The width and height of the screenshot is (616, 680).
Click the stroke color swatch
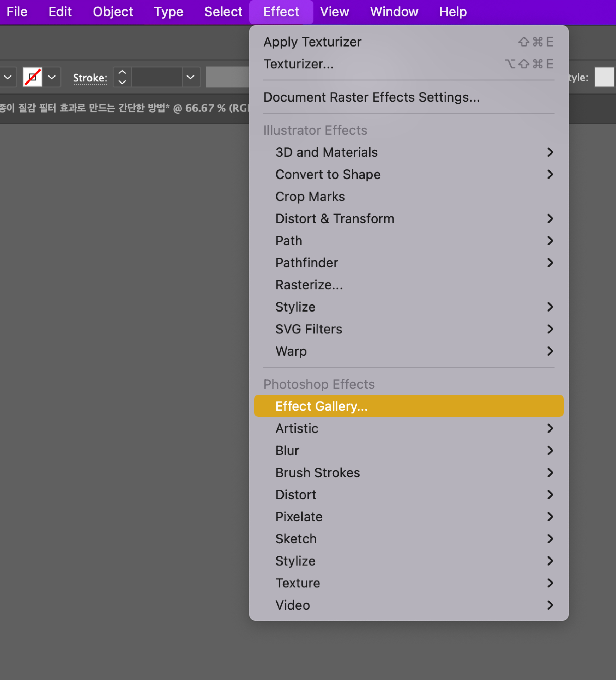click(x=32, y=77)
